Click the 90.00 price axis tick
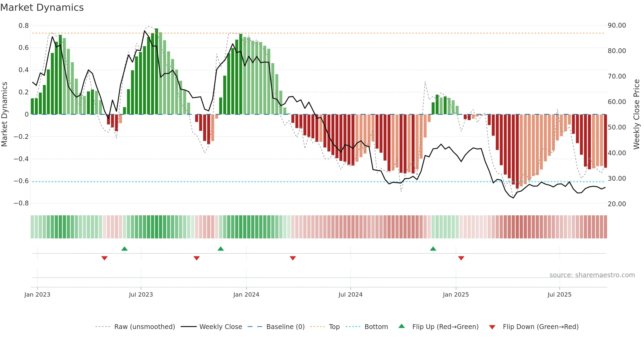Screen dimensions: 644x362 tap(617, 25)
